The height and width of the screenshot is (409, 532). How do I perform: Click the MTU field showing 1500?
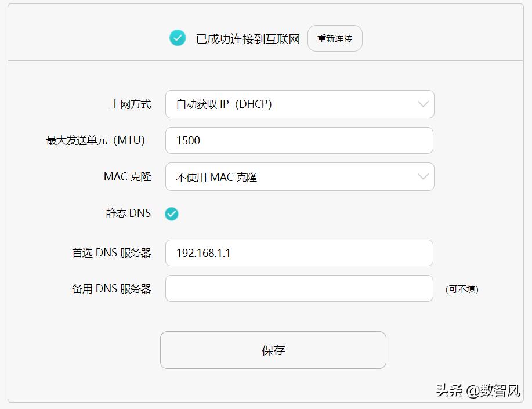[299, 140]
